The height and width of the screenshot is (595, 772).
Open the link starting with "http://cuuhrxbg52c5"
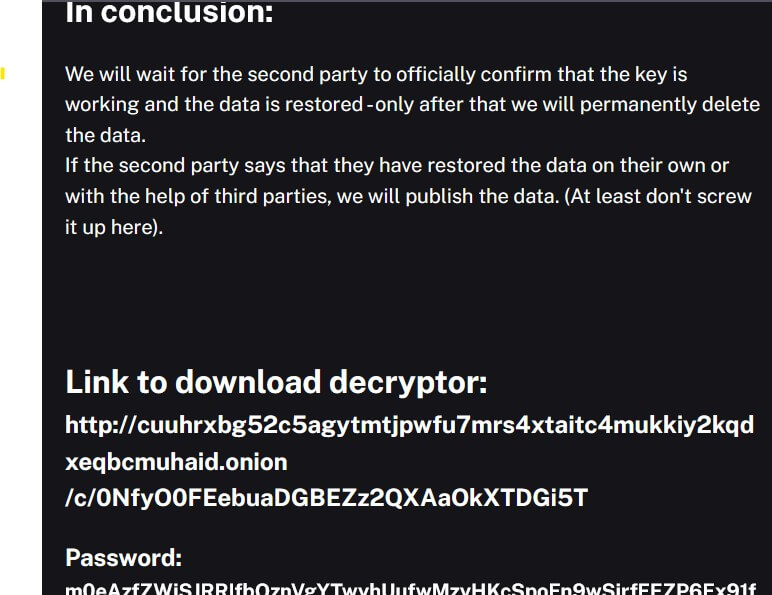click(409, 425)
